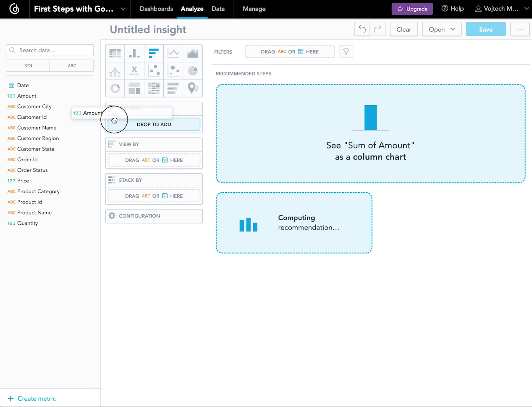Image resolution: width=532 pixels, height=407 pixels.
Task: Switch to the Line chart visualization
Action: (173, 53)
